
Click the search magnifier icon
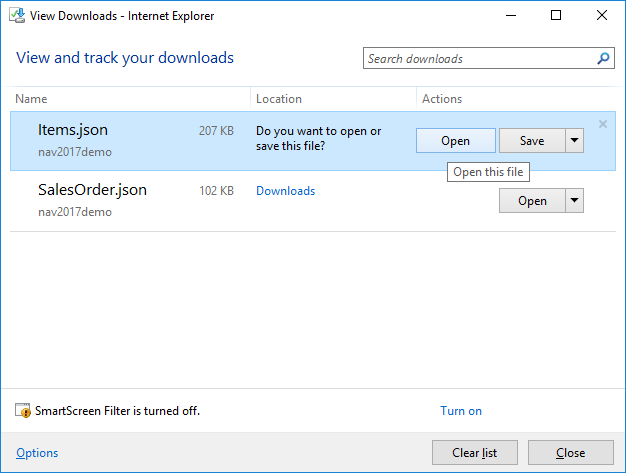click(603, 59)
